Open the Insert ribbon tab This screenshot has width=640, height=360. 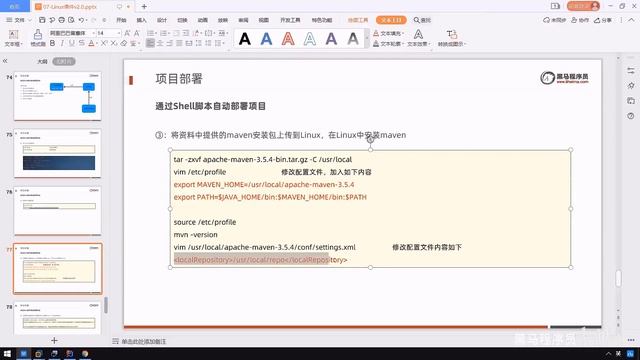142,20
